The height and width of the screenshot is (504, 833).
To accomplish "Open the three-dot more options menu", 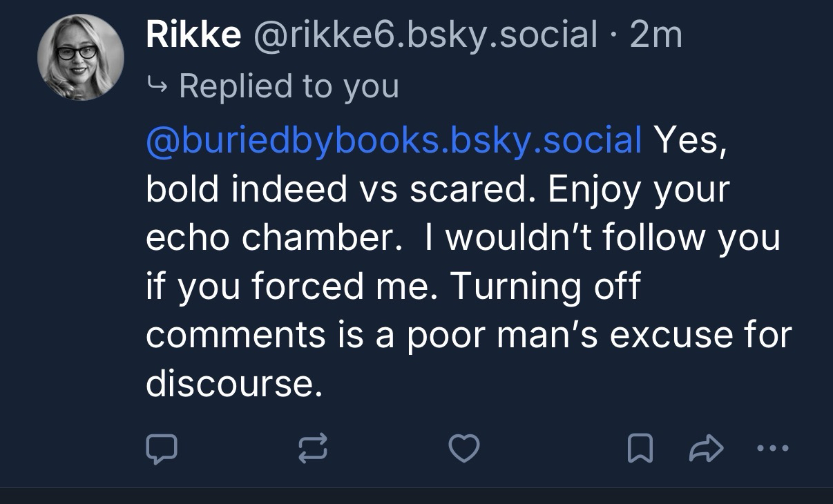I will [x=772, y=449].
